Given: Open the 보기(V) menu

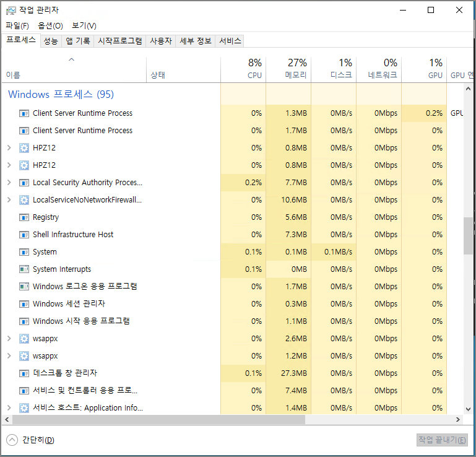Looking at the screenshot, I should pyautogui.click(x=84, y=26).
